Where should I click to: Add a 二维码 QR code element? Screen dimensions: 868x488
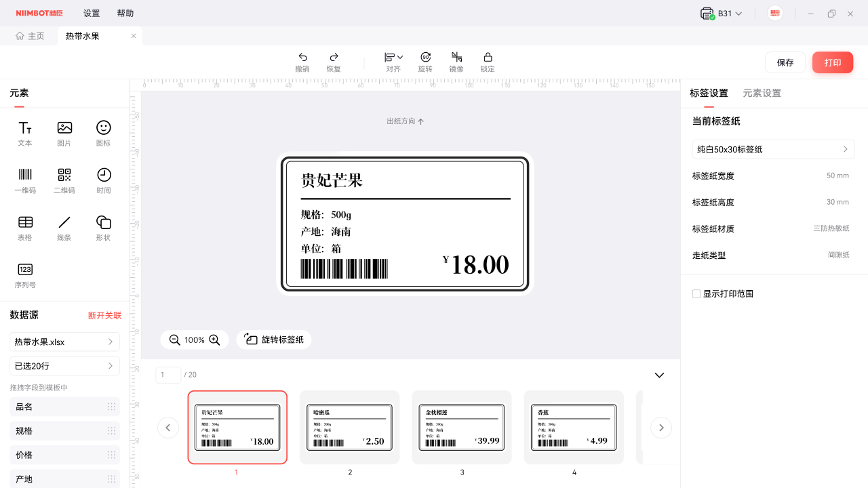click(x=64, y=180)
